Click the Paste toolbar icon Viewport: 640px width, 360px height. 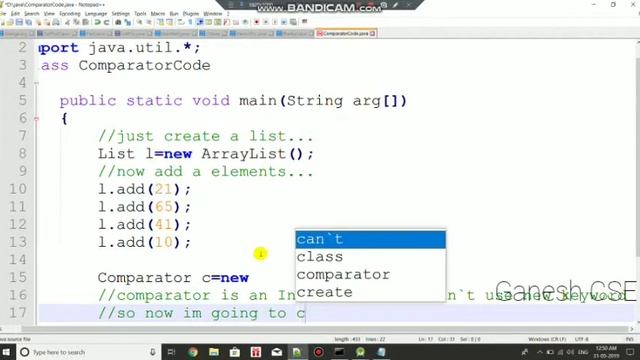tap(85, 22)
